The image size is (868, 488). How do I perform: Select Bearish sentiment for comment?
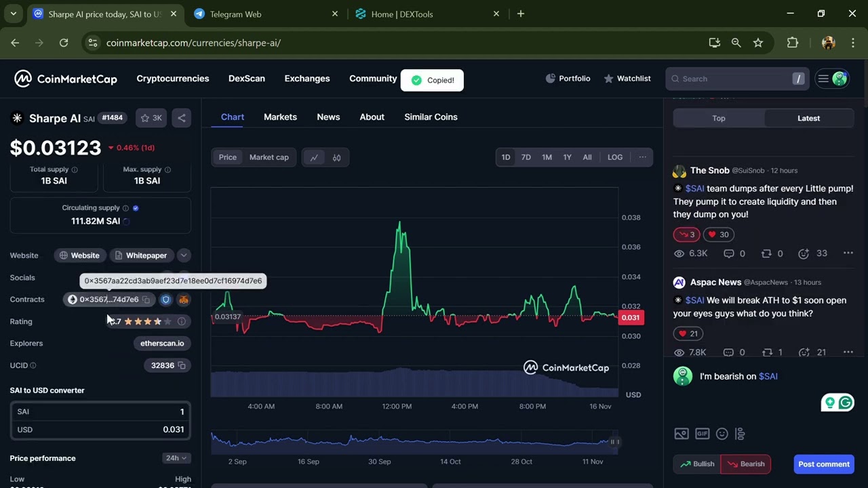tap(745, 464)
